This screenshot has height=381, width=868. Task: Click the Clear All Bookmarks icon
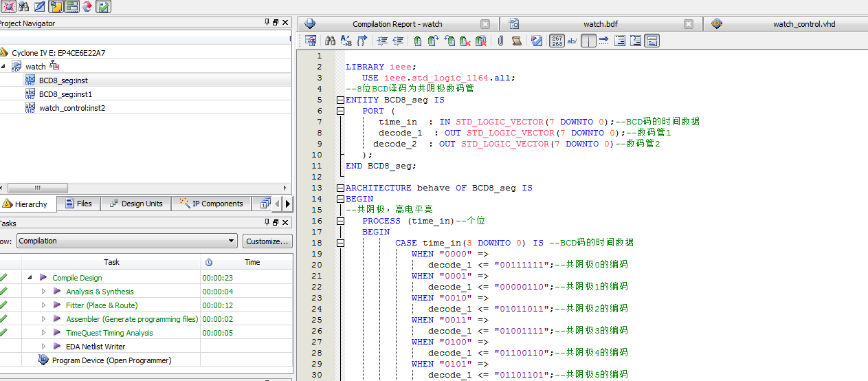(x=480, y=41)
